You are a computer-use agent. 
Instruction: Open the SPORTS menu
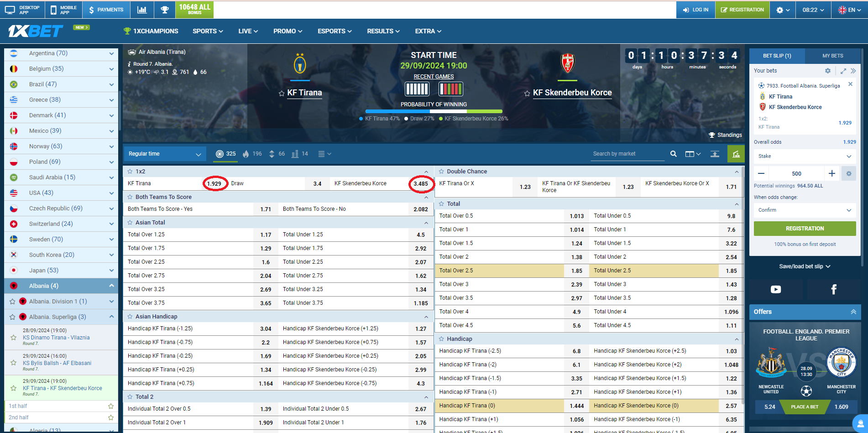click(x=208, y=31)
